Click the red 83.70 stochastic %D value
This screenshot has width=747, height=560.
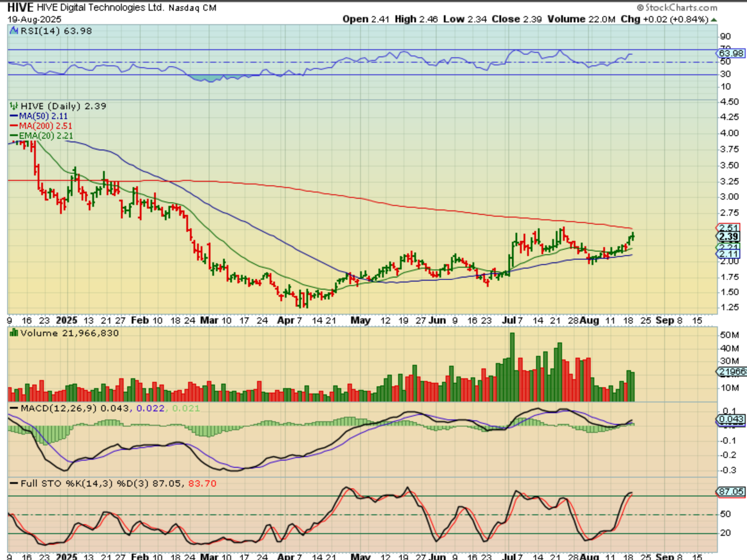pyautogui.click(x=202, y=483)
